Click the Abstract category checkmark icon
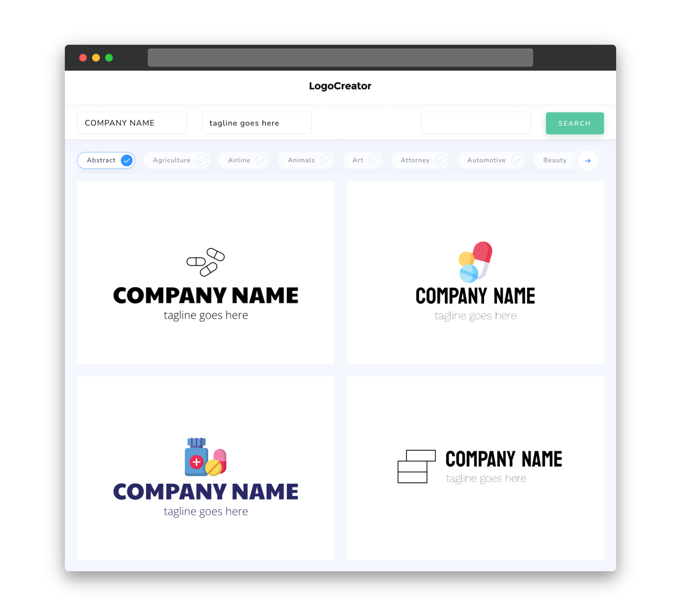 pyautogui.click(x=126, y=160)
